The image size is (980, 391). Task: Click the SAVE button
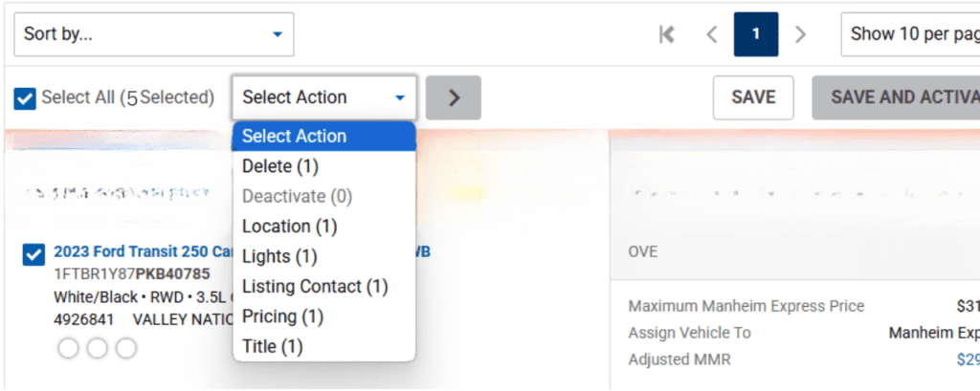753,98
